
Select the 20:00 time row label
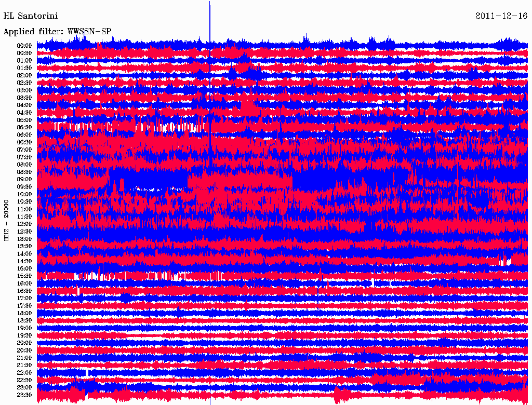25,343
